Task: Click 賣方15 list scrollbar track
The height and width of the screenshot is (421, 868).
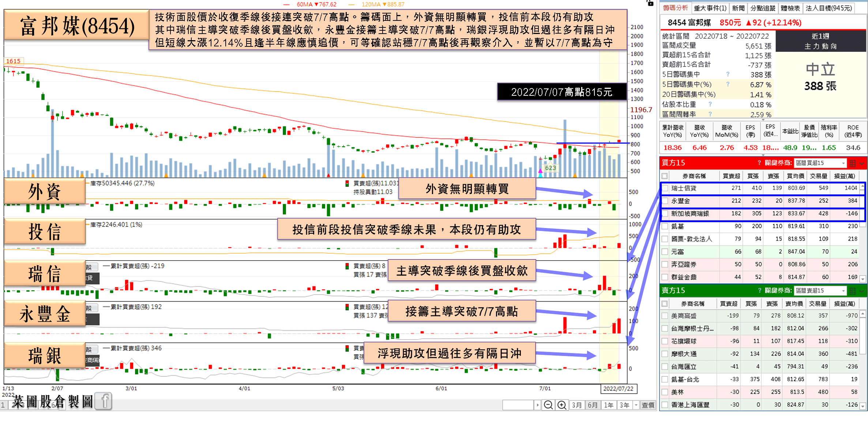Action: 863,378
